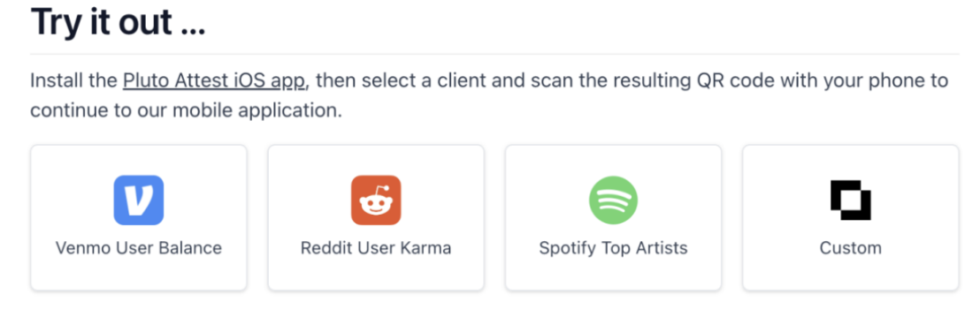This screenshot has height=325, width=980.
Task: Click the blue Venmo logo icon
Action: click(x=138, y=200)
